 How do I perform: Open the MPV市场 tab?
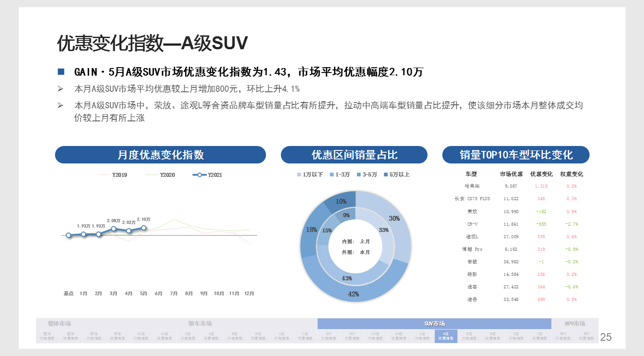pos(574,323)
